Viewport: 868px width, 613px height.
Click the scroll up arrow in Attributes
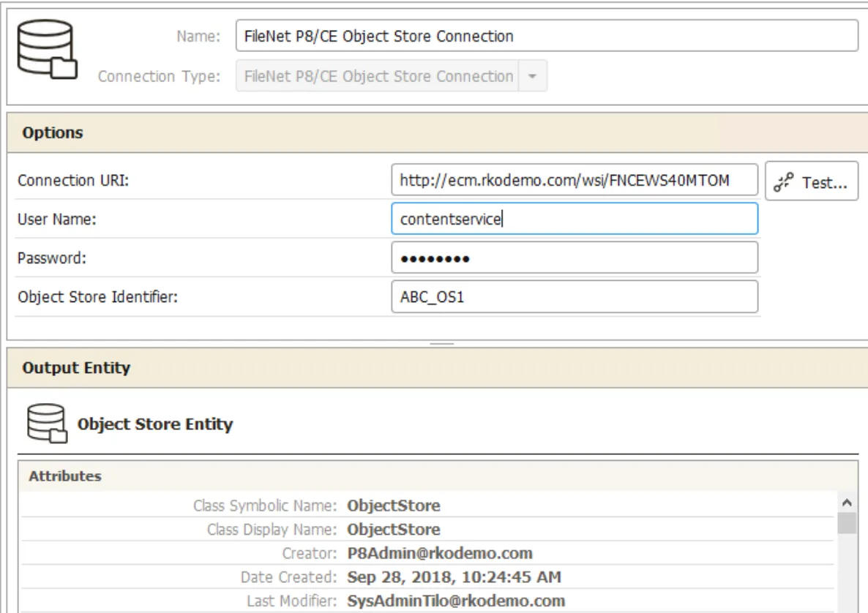847,503
